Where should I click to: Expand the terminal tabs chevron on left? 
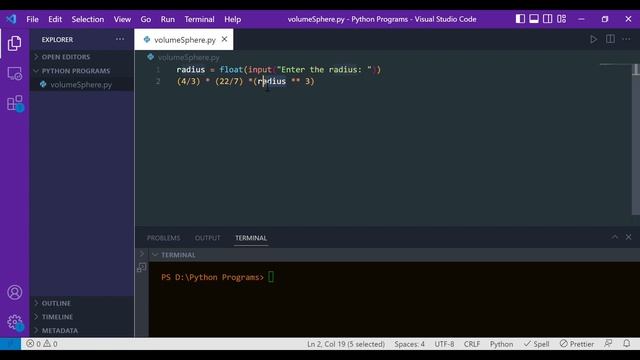pos(142,254)
